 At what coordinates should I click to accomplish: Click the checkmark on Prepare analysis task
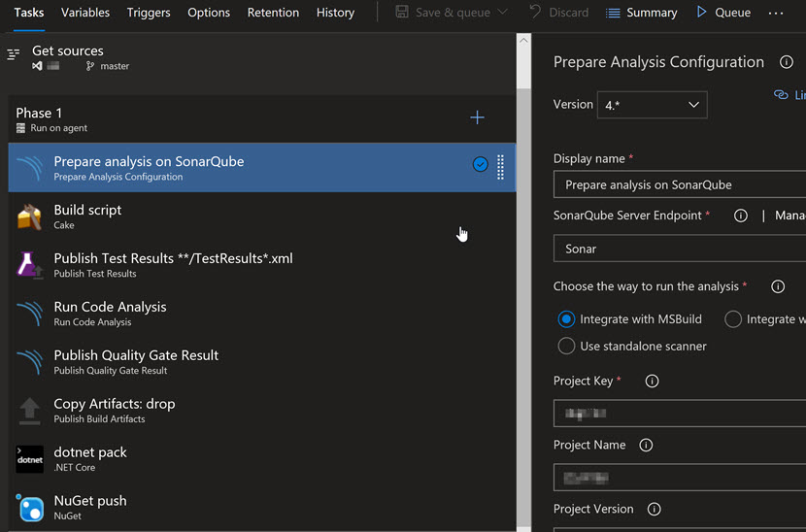(480, 164)
